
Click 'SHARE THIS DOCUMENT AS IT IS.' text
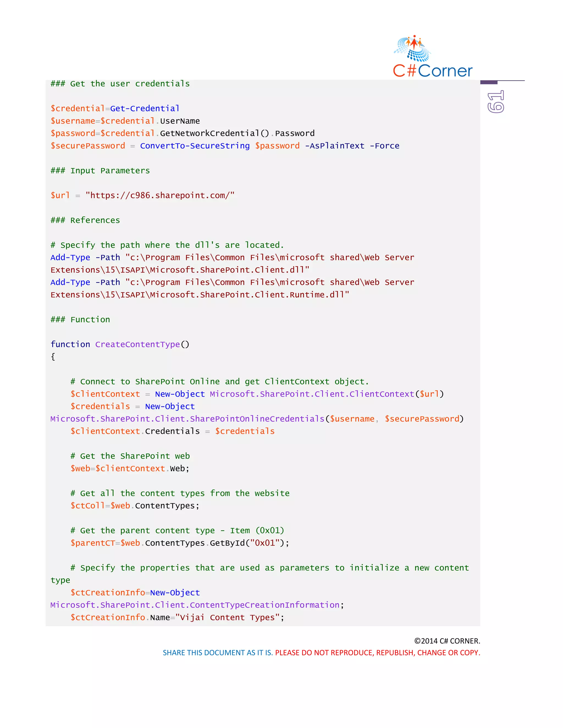[218, 653]
